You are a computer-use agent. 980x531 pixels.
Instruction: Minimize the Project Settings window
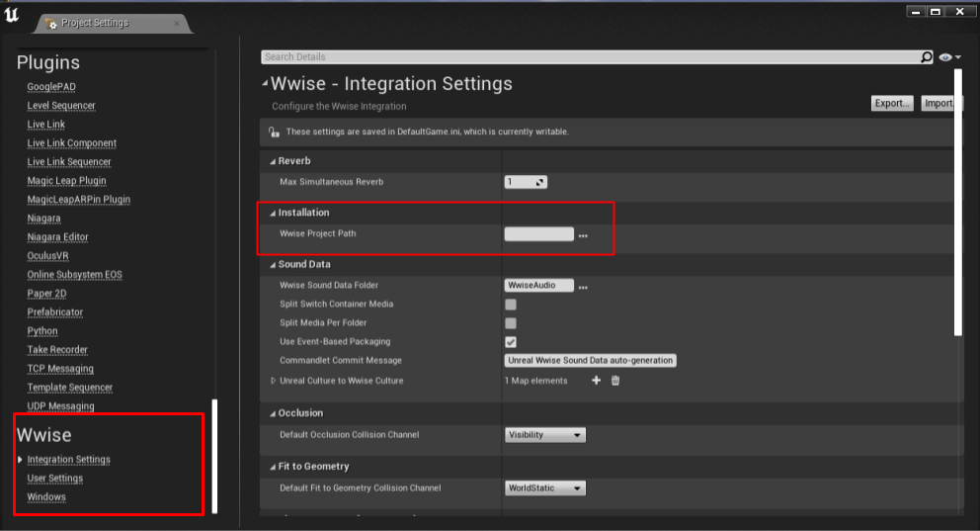[916, 11]
